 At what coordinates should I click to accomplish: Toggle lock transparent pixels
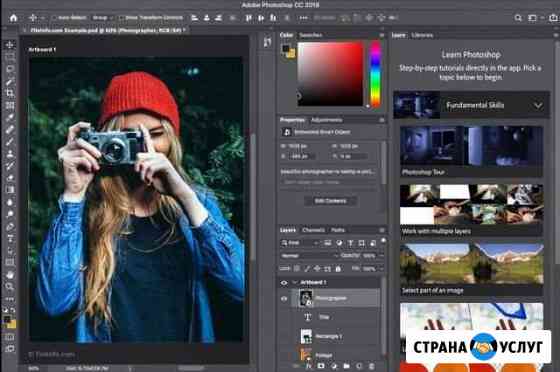(x=296, y=268)
